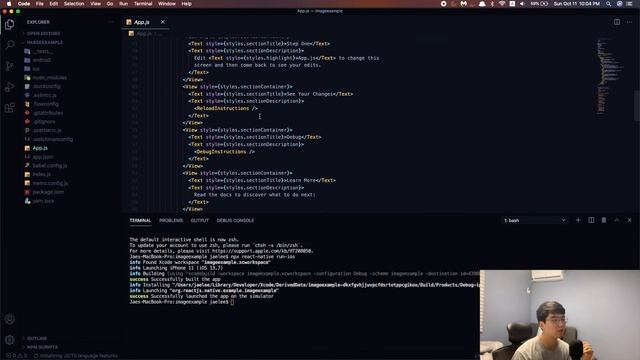This screenshot has height=360, width=640.
Task: Open App.js in the explorer tree
Action: 40,148
